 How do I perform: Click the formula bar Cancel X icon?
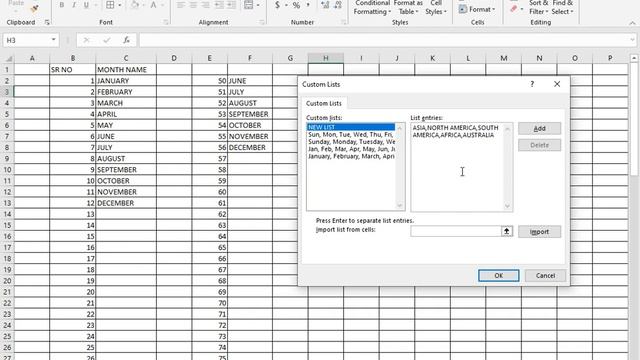[x=86, y=40]
